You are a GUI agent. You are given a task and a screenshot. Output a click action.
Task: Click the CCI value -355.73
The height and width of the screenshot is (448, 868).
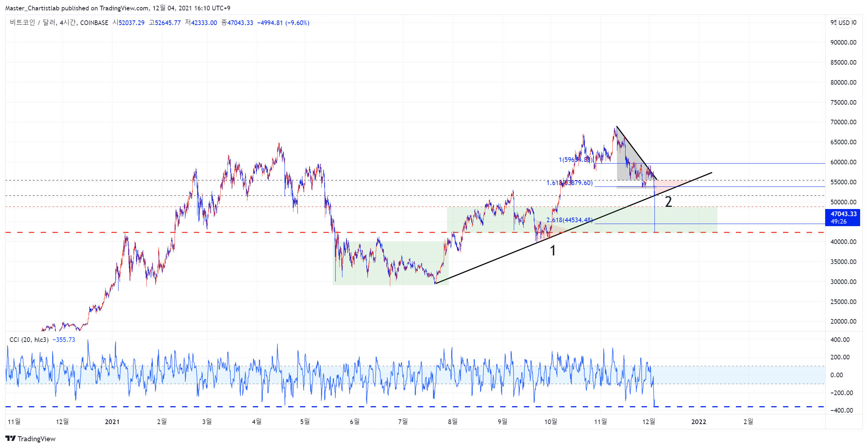[x=64, y=339]
